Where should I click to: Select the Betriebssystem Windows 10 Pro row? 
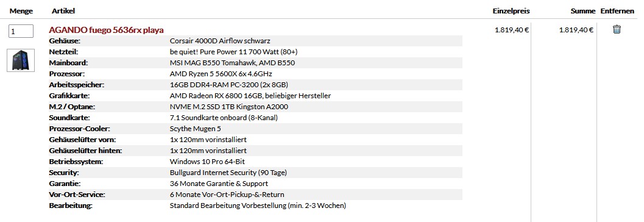pos(255,162)
